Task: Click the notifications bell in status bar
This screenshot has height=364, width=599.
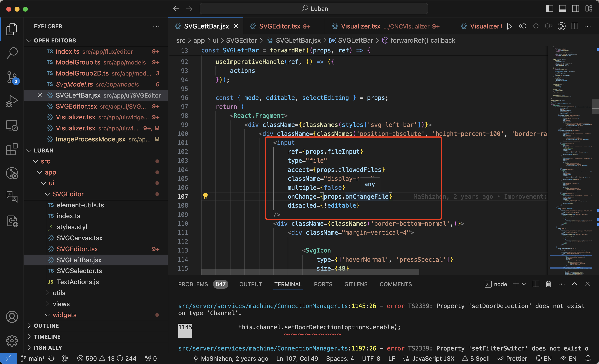Action: (588, 358)
